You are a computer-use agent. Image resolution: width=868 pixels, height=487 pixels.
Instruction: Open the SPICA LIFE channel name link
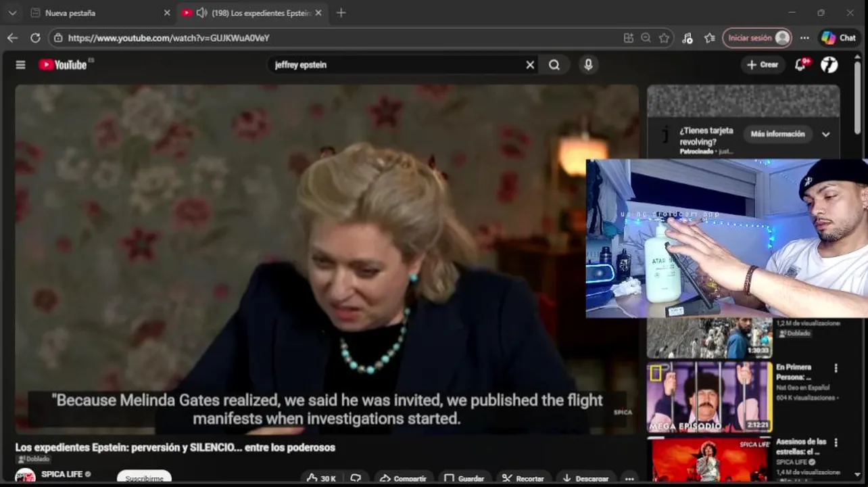[x=62, y=474]
